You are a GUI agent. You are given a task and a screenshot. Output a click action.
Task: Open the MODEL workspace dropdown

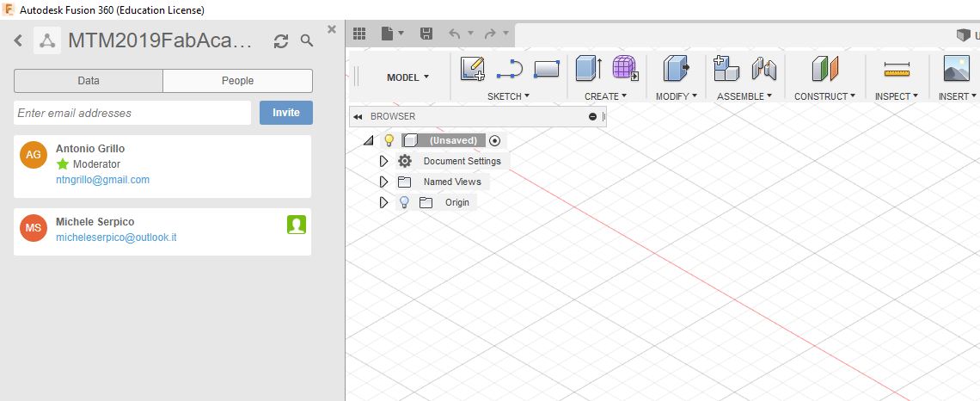pyautogui.click(x=407, y=77)
